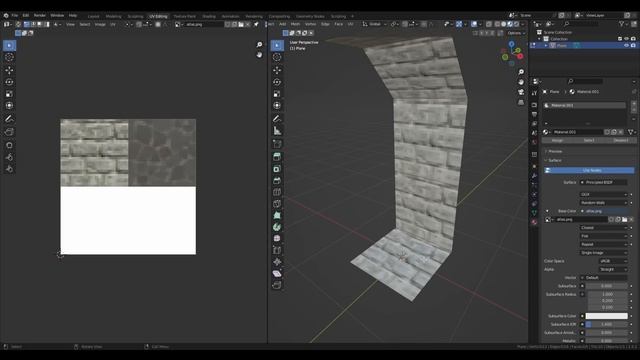Expand the Plane object in outliner
Viewport: 640px width, 360px height.
546,45
